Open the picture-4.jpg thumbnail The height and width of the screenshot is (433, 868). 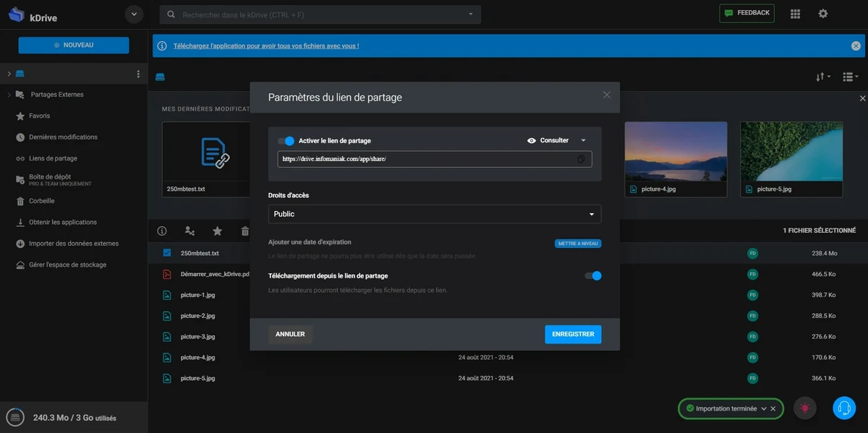click(x=676, y=159)
